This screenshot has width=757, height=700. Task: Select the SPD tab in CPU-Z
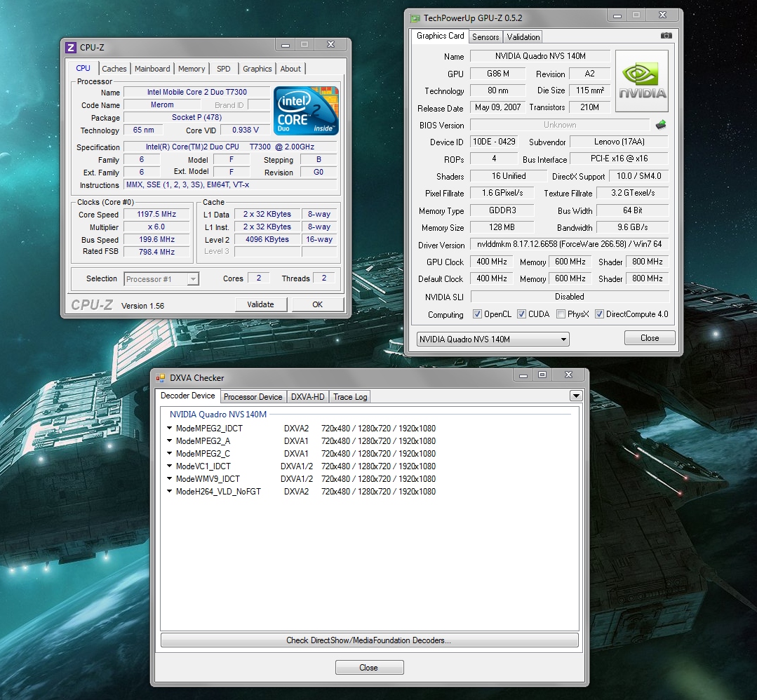pyautogui.click(x=224, y=69)
